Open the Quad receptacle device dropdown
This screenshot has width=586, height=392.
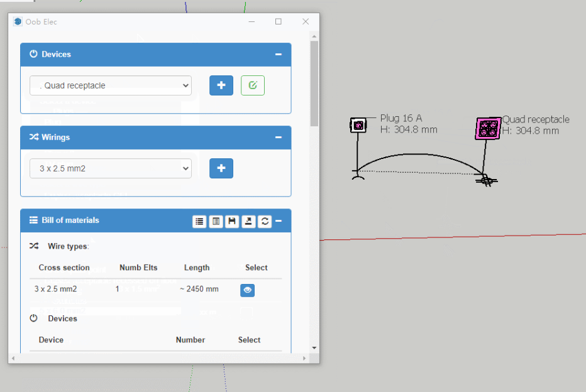coord(111,85)
